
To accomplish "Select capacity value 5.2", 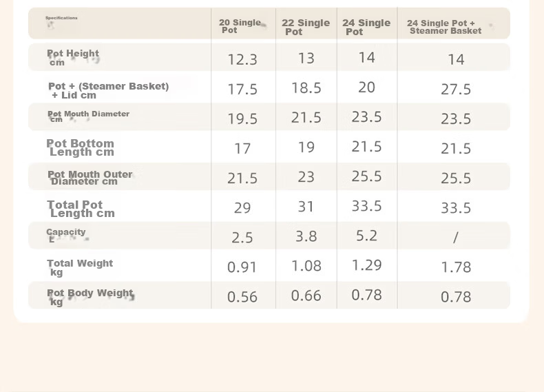I will coord(367,236).
